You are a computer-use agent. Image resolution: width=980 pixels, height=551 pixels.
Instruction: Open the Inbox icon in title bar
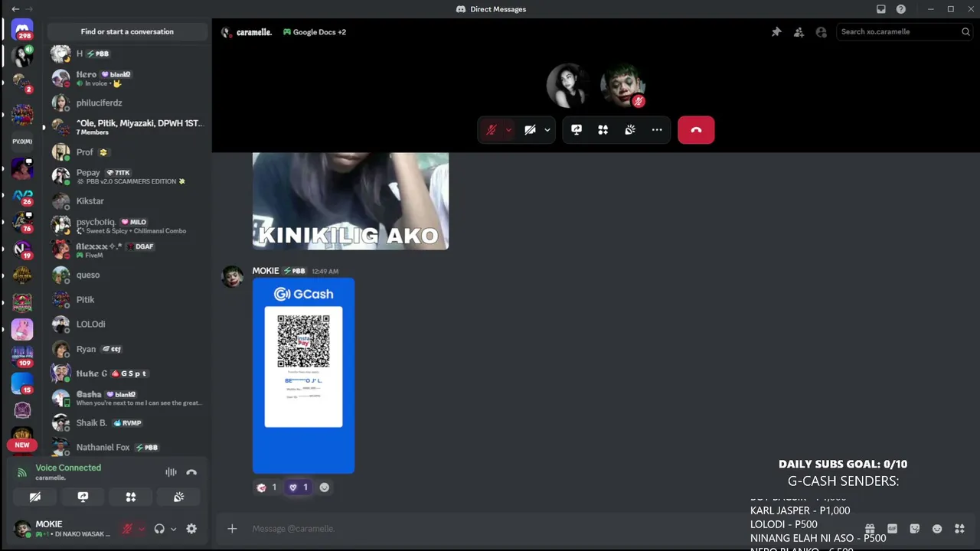pyautogui.click(x=881, y=9)
